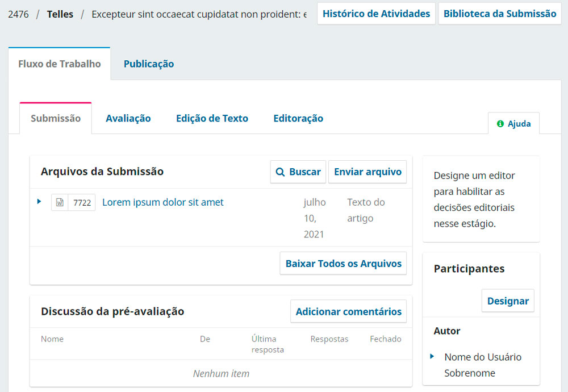Click the magnifier icon in Buscar

pos(280,172)
